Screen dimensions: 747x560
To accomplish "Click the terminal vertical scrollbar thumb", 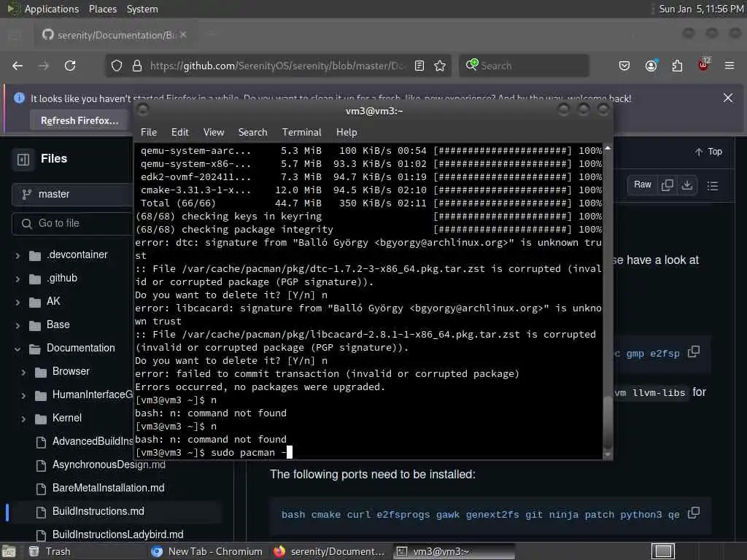I will 608,421.
